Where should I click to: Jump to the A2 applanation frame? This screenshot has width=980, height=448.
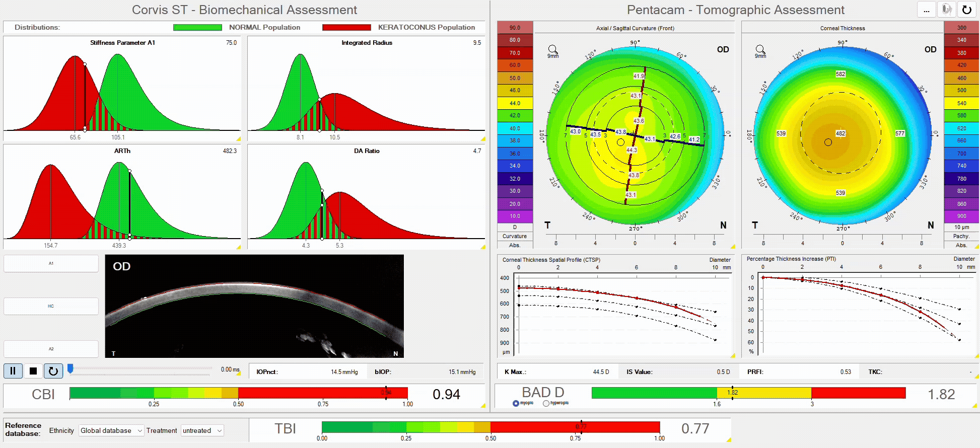[x=51, y=349]
